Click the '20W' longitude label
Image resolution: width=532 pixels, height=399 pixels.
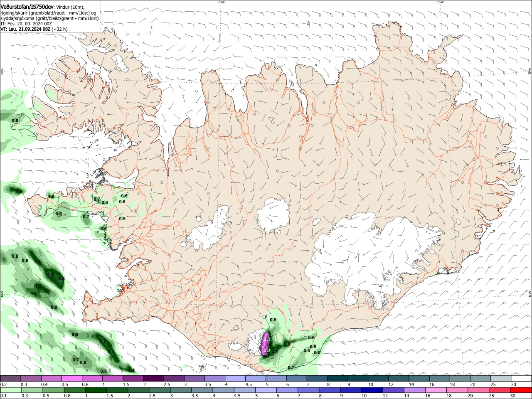[x=221, y=2]
